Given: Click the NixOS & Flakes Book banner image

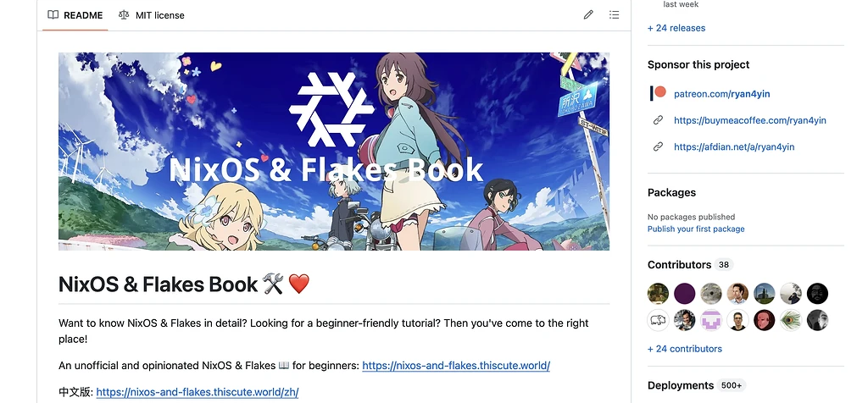Looking at the screenshot, I should [x=334, y=152].
